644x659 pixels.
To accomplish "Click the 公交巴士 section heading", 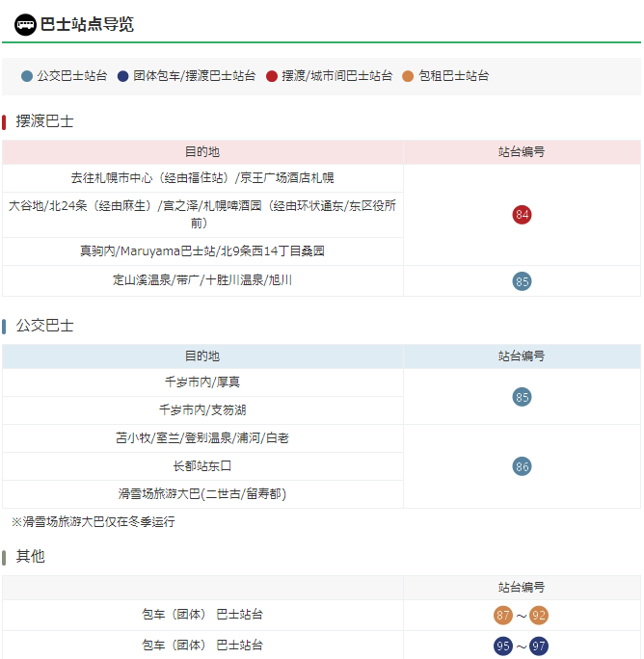I will 44,326.
